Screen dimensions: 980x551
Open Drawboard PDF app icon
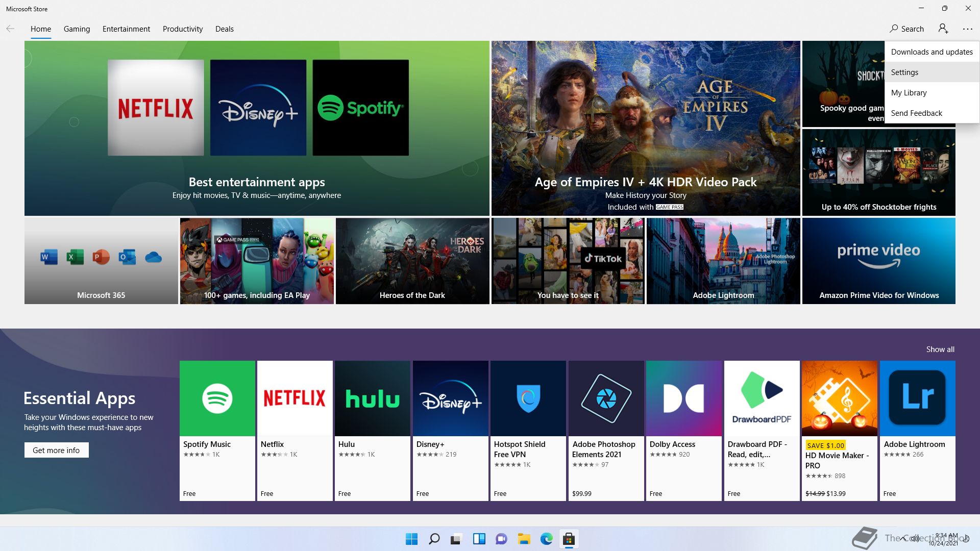762,398
